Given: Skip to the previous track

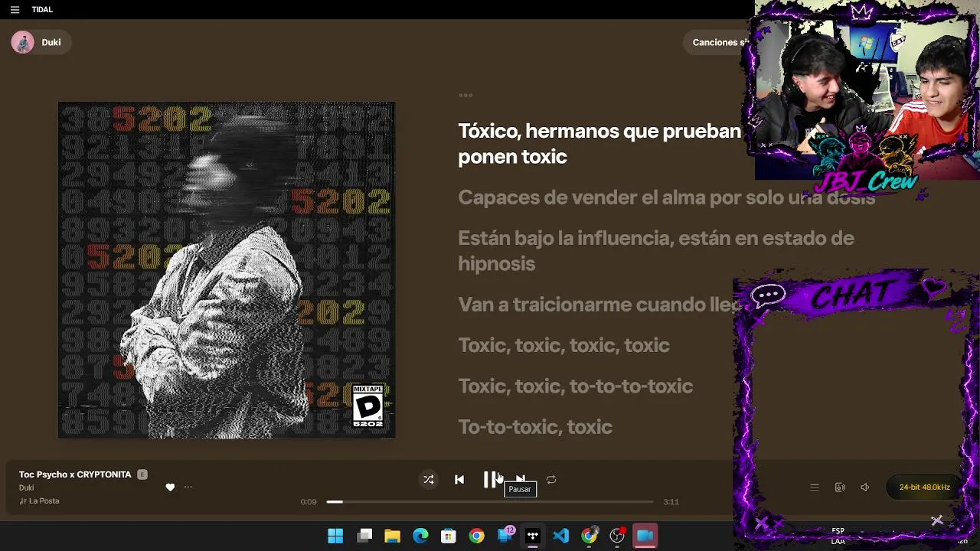Looking at the screenshot, I should point(459,480).
